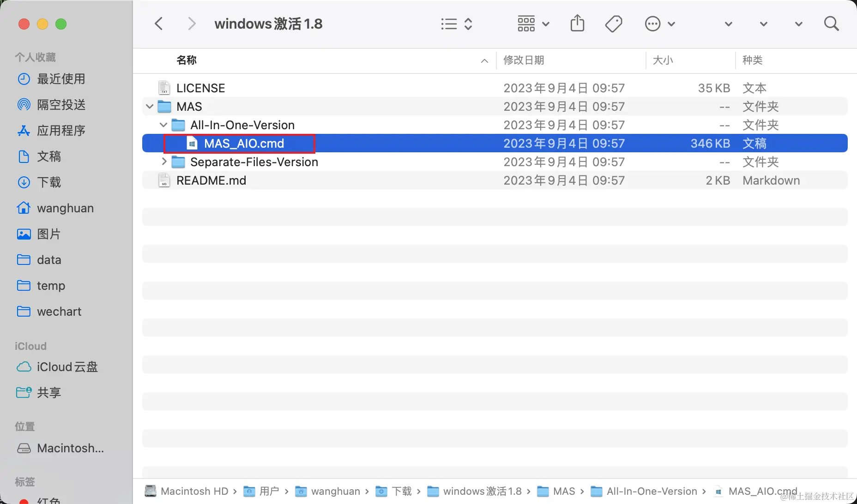Open temp folder in sidebar

(x=51, y=286)
